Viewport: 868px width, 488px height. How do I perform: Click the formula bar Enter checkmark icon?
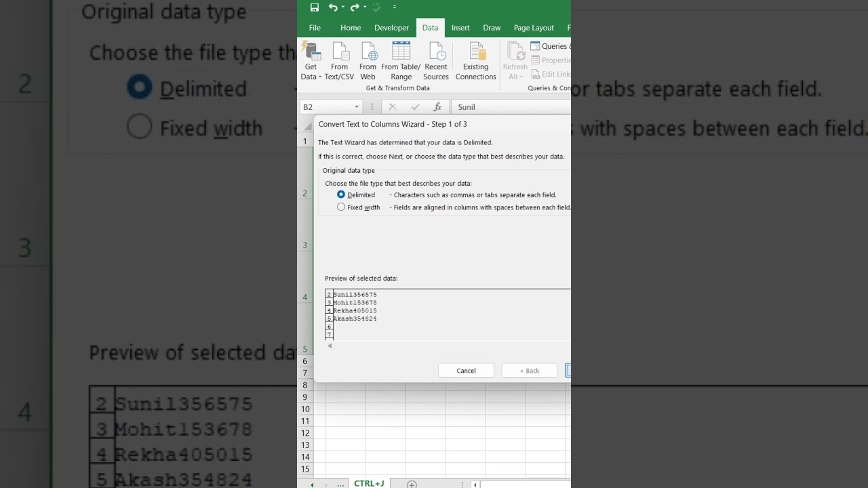pyautogui.click(x=415, y=107)
